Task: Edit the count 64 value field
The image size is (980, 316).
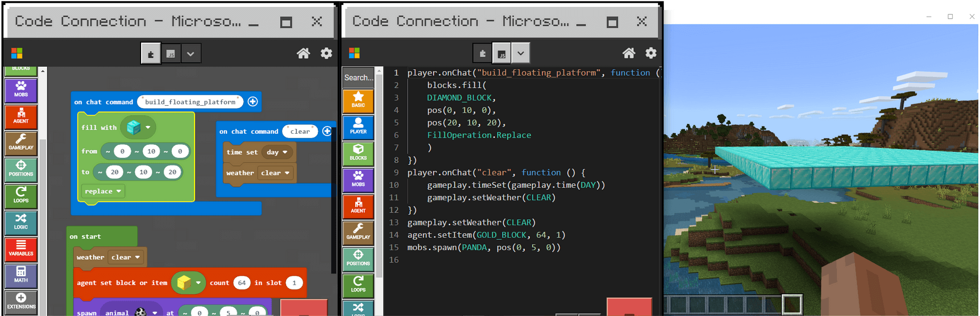Action: [x=242, y=283]
